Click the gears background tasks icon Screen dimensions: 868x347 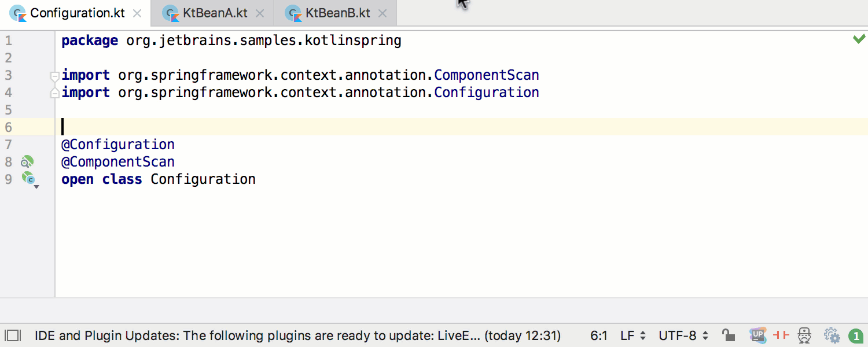click(832, 335)
